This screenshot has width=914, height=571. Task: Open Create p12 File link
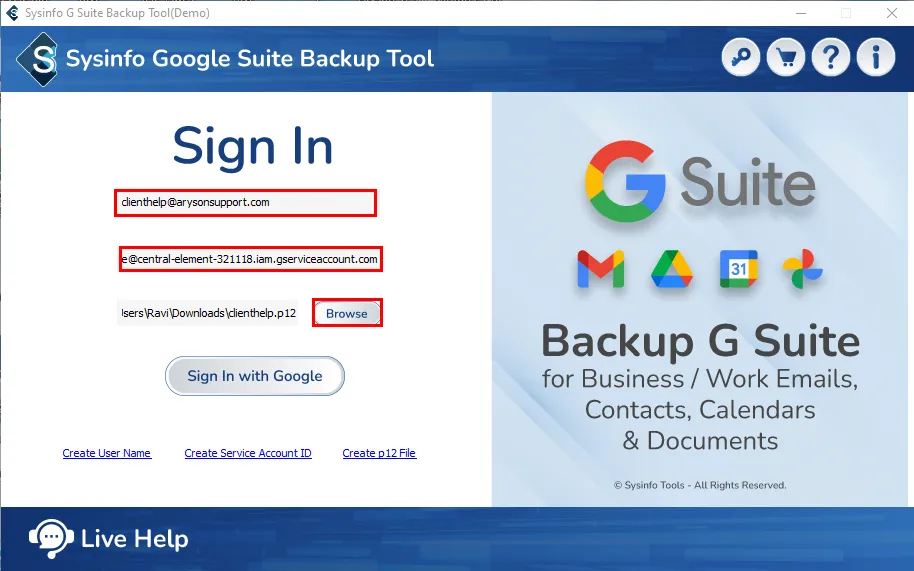click(379, 453)
